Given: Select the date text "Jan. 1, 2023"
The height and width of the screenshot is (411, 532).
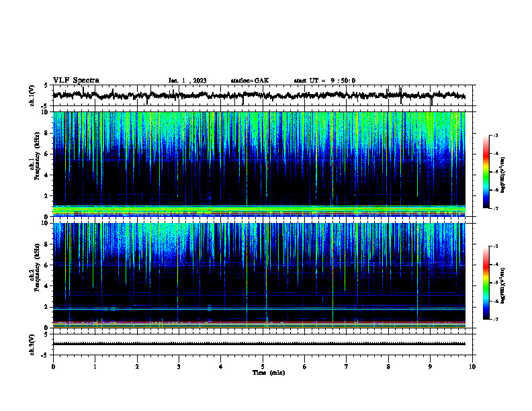Looking at the screenshot, I should pyautogui.click(x=187, y=81).
